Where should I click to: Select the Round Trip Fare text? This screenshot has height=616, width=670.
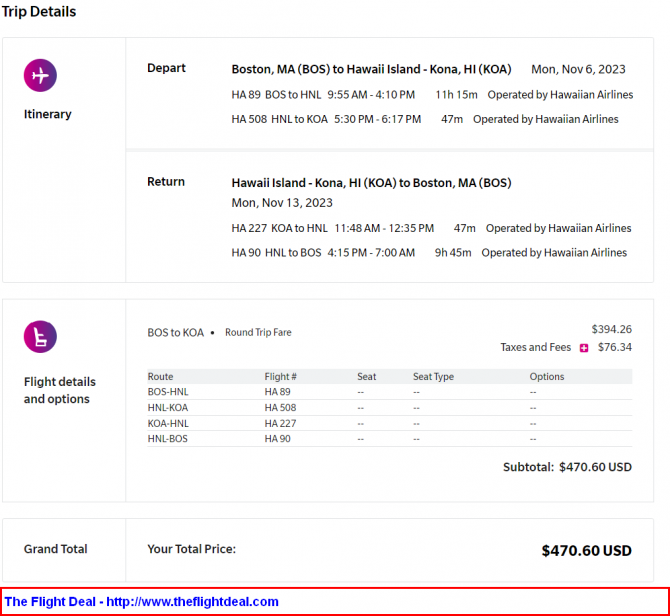pyautogui.click(x=258, y=332)
